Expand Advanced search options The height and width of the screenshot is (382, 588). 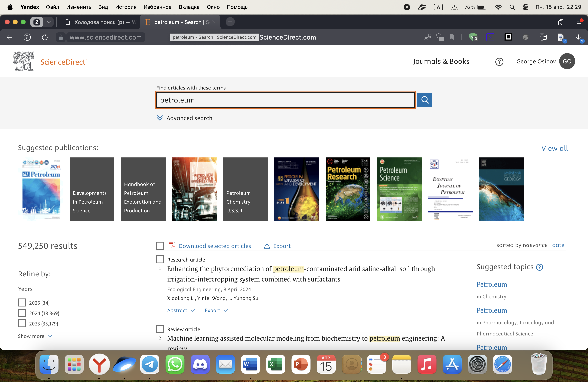tap(185, 118)
